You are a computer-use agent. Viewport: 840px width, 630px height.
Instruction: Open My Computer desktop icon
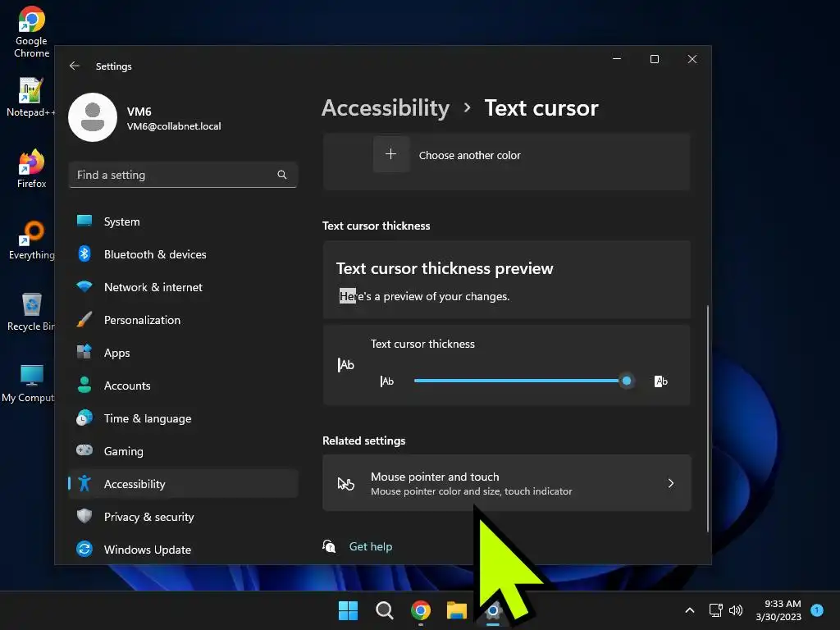pos(29,382)
